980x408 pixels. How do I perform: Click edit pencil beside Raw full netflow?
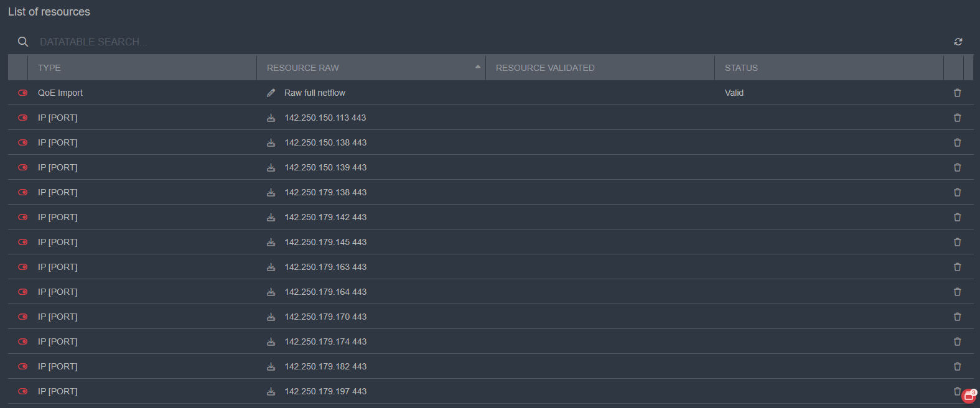[x=271, y=93]
